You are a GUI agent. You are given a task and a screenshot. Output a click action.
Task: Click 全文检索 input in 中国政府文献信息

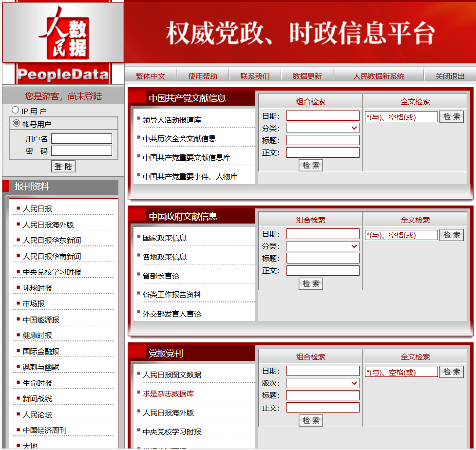point(401,235)
